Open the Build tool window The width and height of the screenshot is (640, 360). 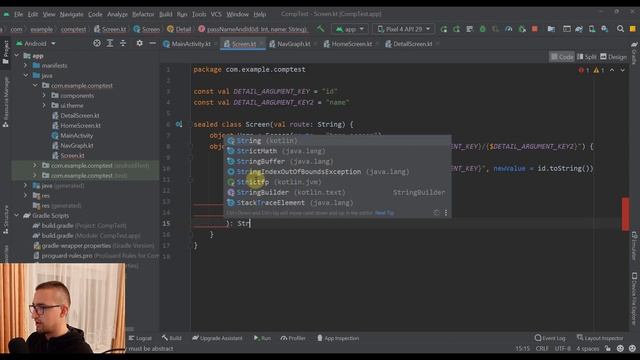[x=171, y=338]
